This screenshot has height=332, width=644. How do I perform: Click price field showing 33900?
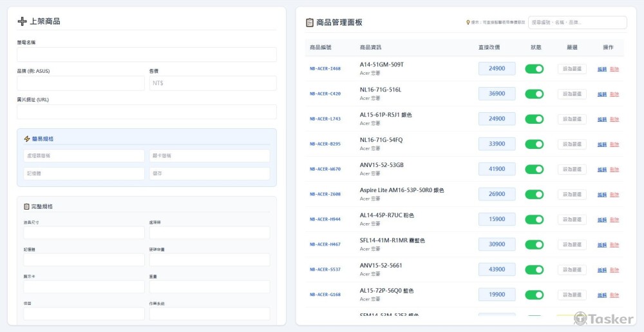(497, 144)
